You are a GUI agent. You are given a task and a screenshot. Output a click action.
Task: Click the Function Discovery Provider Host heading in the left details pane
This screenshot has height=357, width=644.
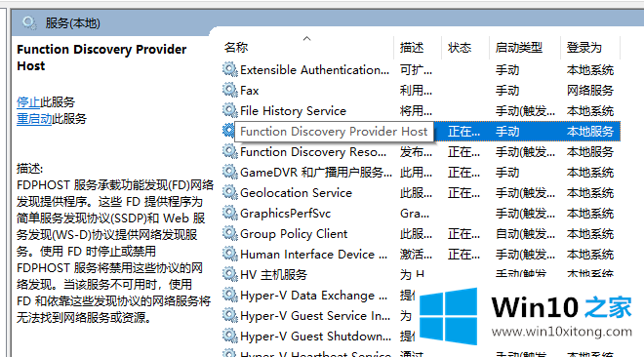coord(101,58)
